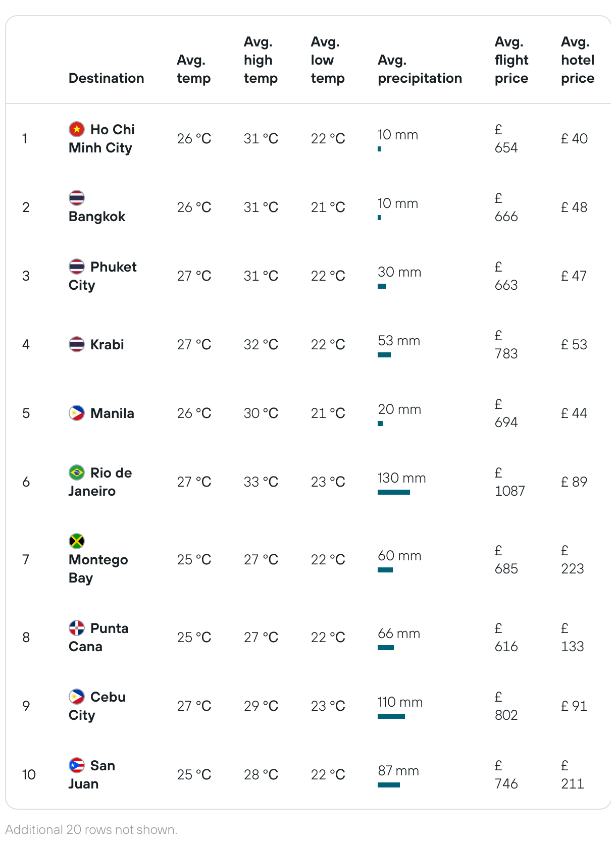Image resolution: width=616 pixels, height=843 pixels.
Task: Click the Thailand flag beside Krabi
Action: point(77,344)
